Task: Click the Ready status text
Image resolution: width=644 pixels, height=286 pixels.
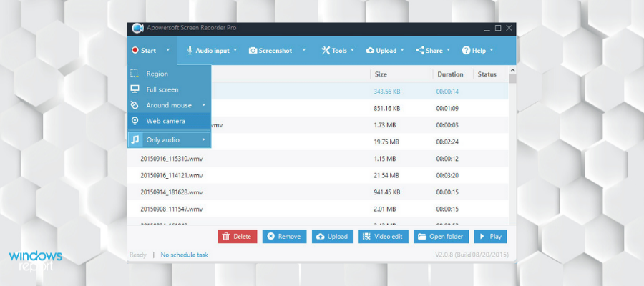Action: [138, 255]
